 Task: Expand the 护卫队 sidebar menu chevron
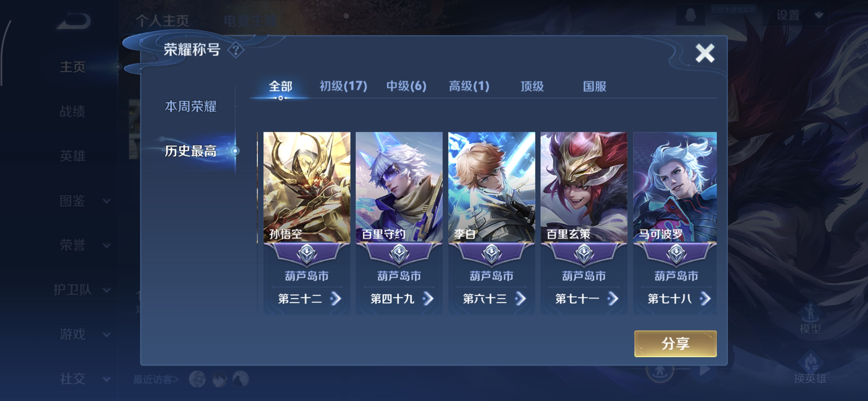pyautogui.click(x=106, y=290)
